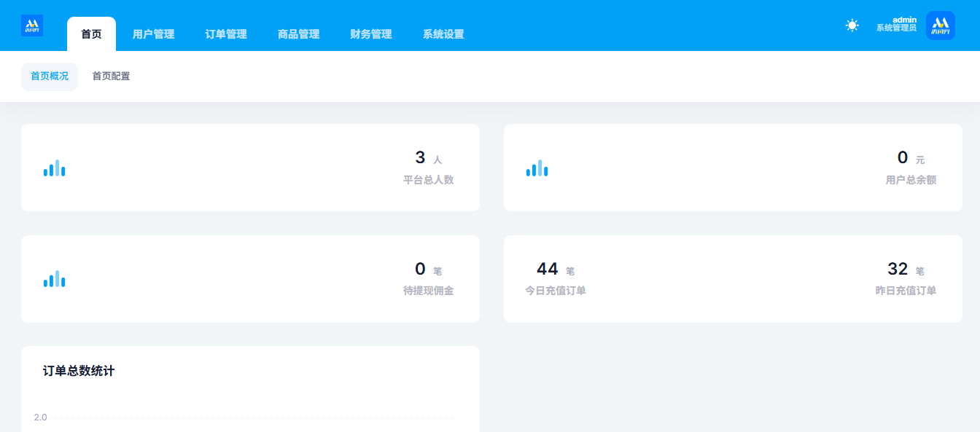Toggle light/dark theme sun icon
Viewport: 980px width, 432px height.
click(852, 25)
